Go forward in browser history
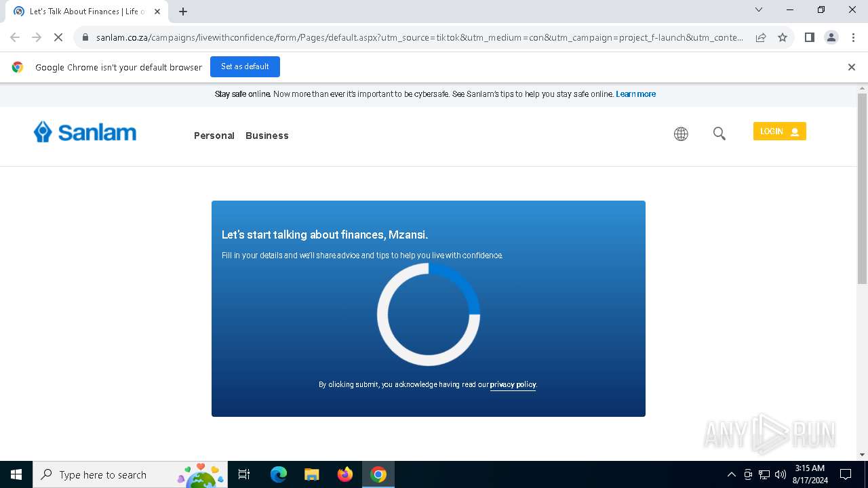The width and height of the screenshot is (868, 488). pyautogui.click(x=37, y=37)
